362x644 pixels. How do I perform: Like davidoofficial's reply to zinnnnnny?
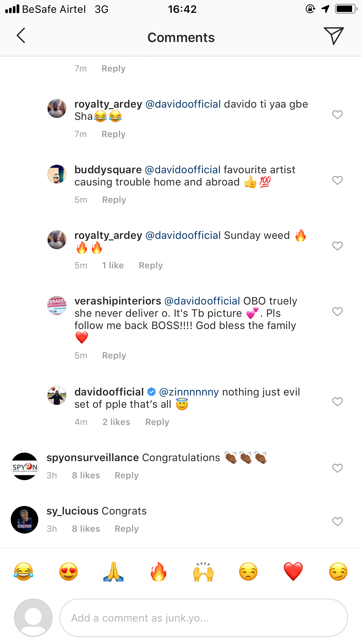coord(338,402)
